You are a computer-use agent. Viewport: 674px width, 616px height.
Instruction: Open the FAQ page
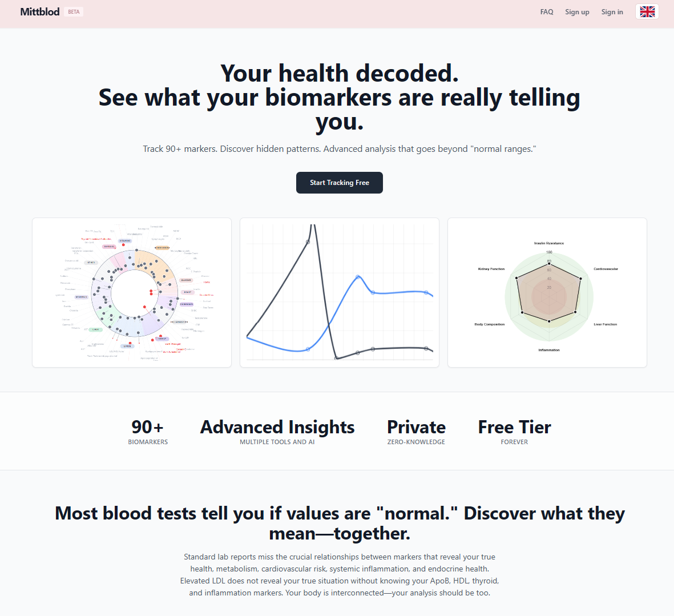point(546,11)
